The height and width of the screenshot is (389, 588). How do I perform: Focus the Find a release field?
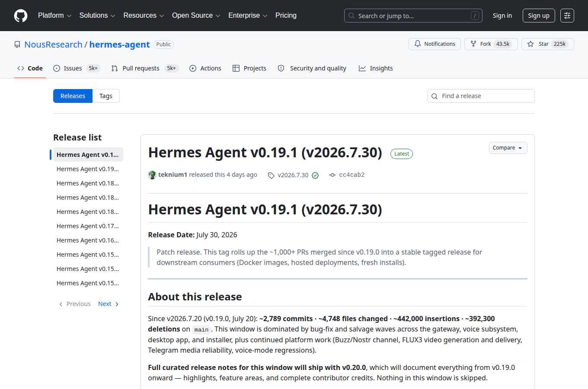click(x=481, y=96)
